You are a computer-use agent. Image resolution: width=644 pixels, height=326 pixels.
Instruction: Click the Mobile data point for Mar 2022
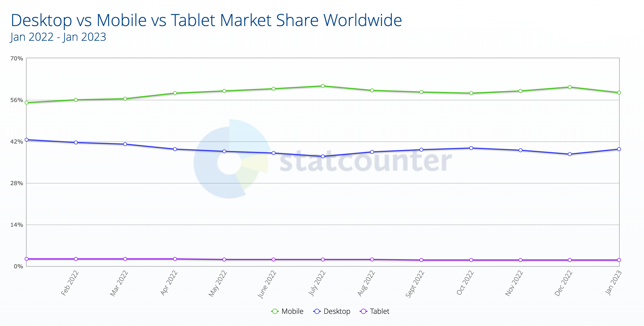click(125, 99)
